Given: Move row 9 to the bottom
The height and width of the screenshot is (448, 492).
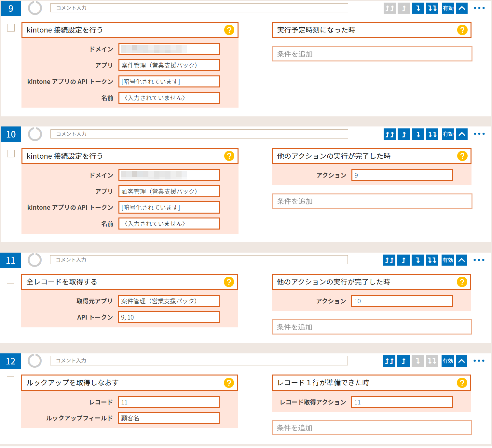Looking at the screenshot, I should pos(432,8).
